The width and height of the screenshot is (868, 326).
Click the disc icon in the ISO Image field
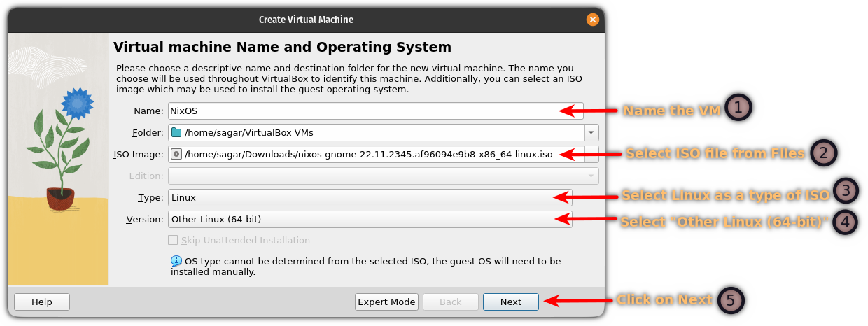(x=176, y=154)
